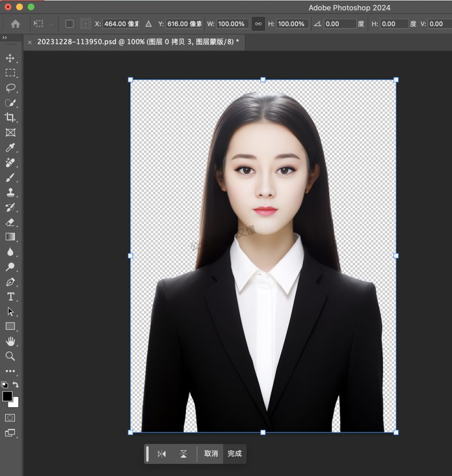The height and width of the screenshot is (476, 452).
Task: Select the Horizontal Type tool
Action: pos(10,297)
